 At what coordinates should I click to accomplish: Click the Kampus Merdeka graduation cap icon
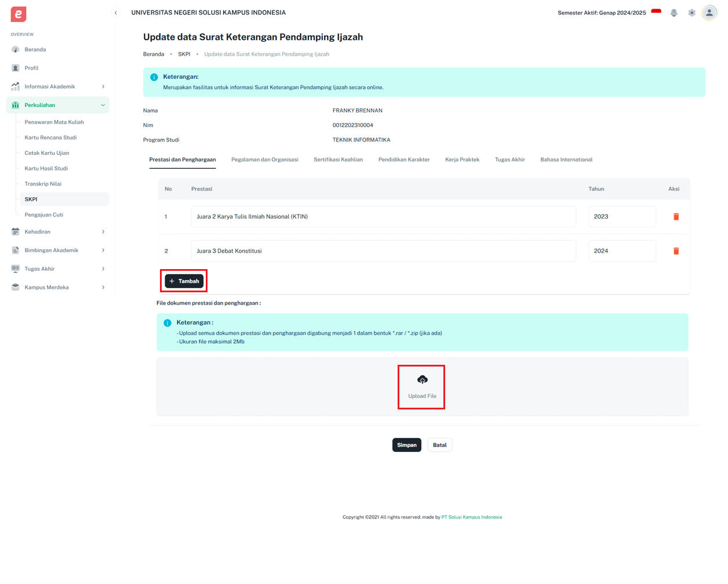pyautogui.click(x=16, y=287)
